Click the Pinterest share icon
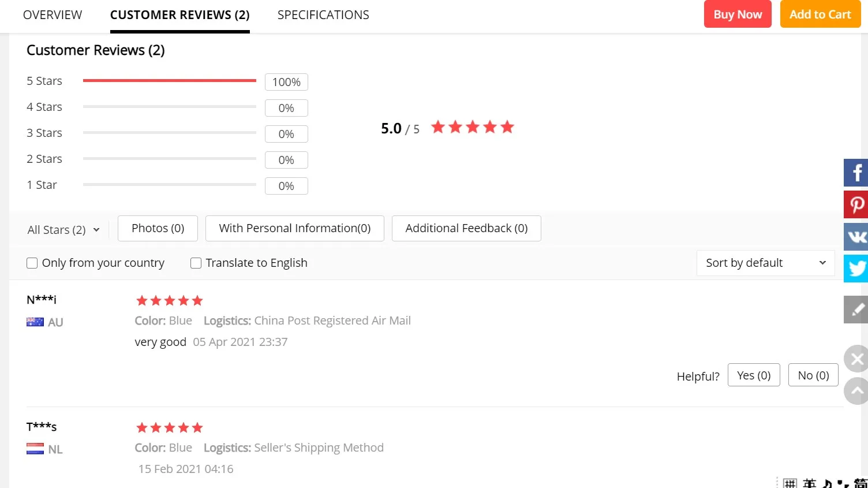Image resolution: width=868 pixels, height=488 pixels. coord(856,204)
